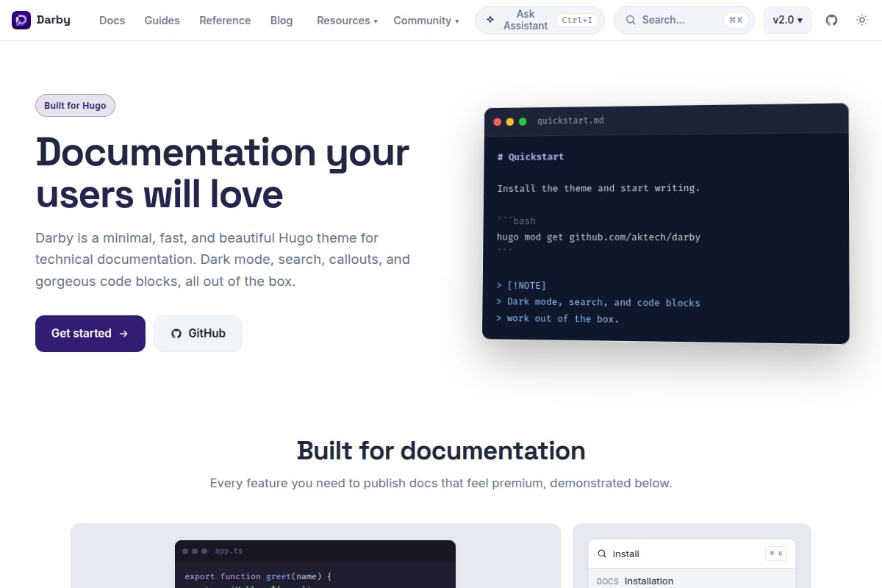Open the Guides nav item

162,21
